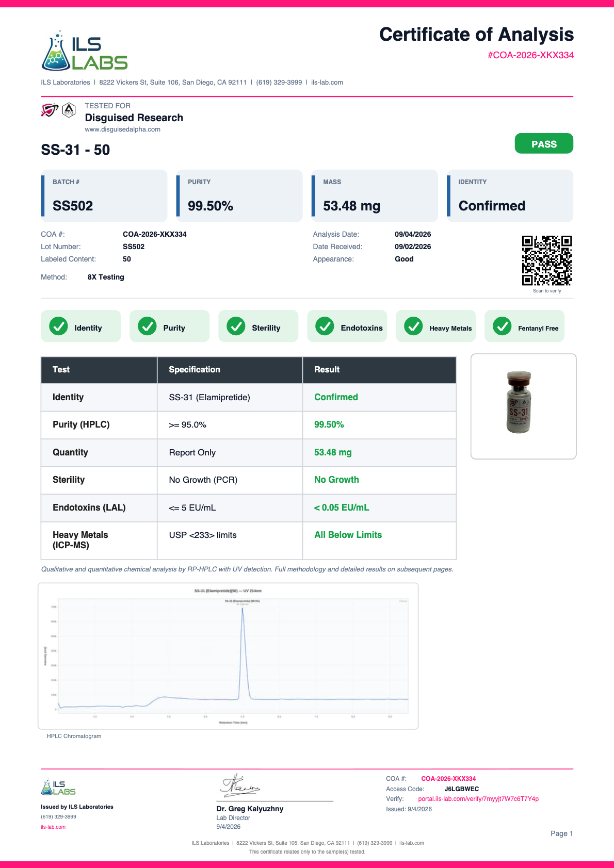Click the pink #COA-2026-XKX334 under the title
614x868 pixels.
pyautogui.click(x=530, y=55)
